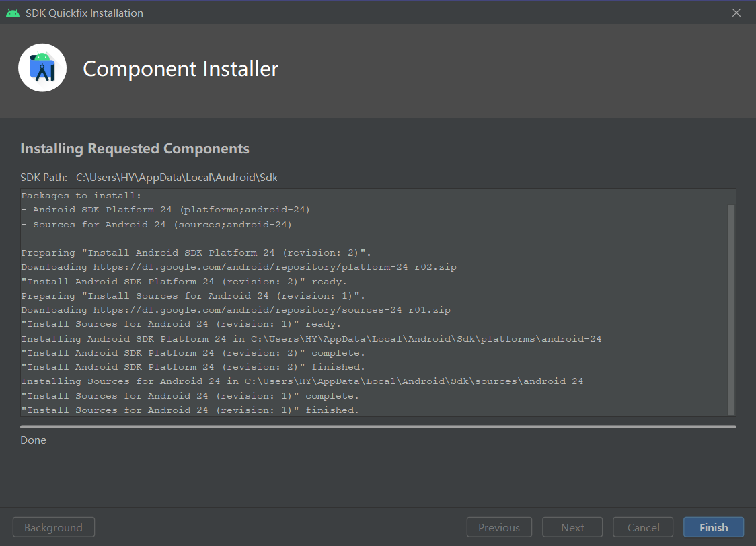Viewport: 756px width, 546px height.
Task: Click the Sources for Android 24 'complete.' line
Action: 190,396
